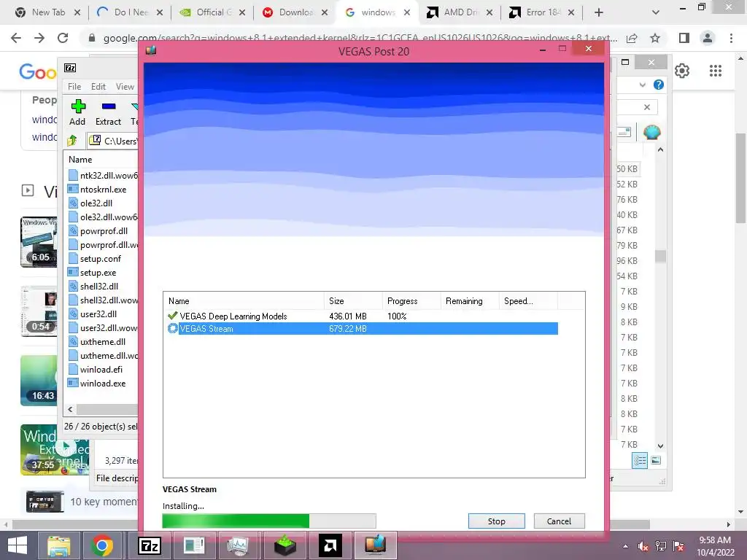This screenshot has width=747, height=560.
Task: Click the Size column header in installer
Action: (x=353, y=301)
